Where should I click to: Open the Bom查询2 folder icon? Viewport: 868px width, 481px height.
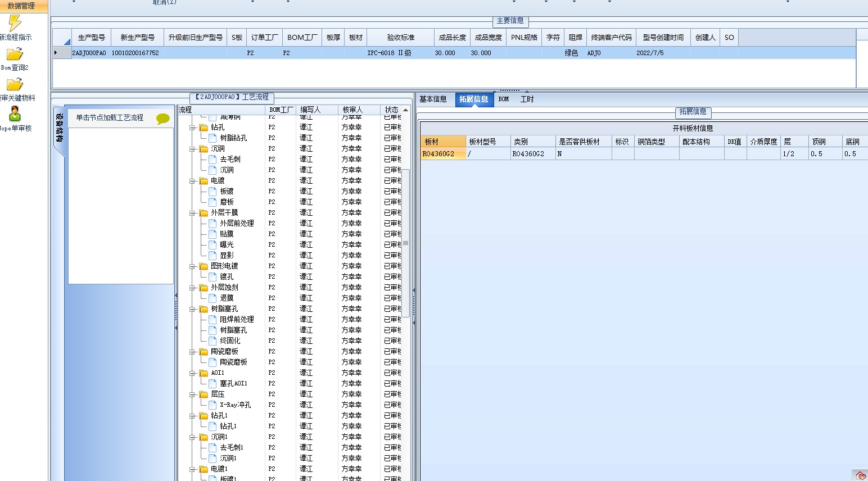(15, 54)
